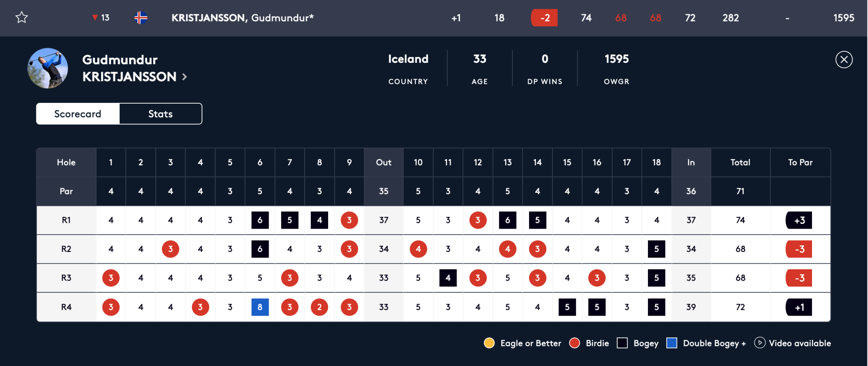The width and height of the screenshot is (868, 366).
Task: Click the red Birdie legend circle
Action: pos(575,343)
